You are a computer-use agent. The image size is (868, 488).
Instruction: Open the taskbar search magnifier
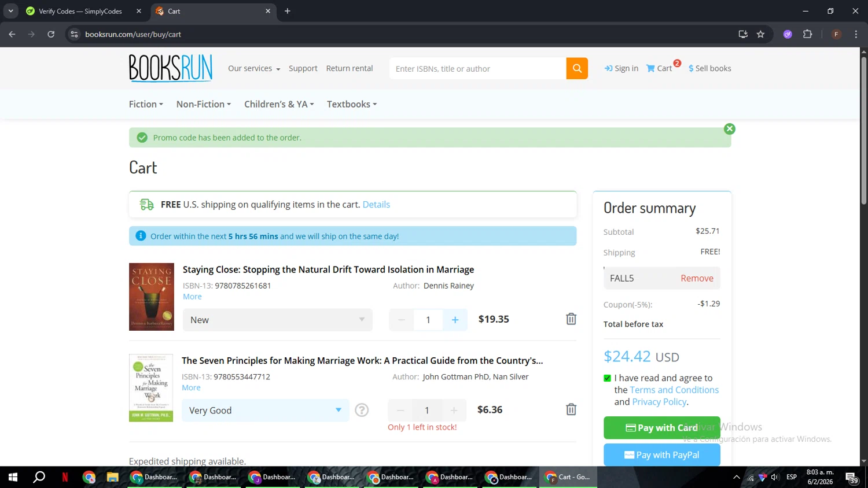point(39,477)
